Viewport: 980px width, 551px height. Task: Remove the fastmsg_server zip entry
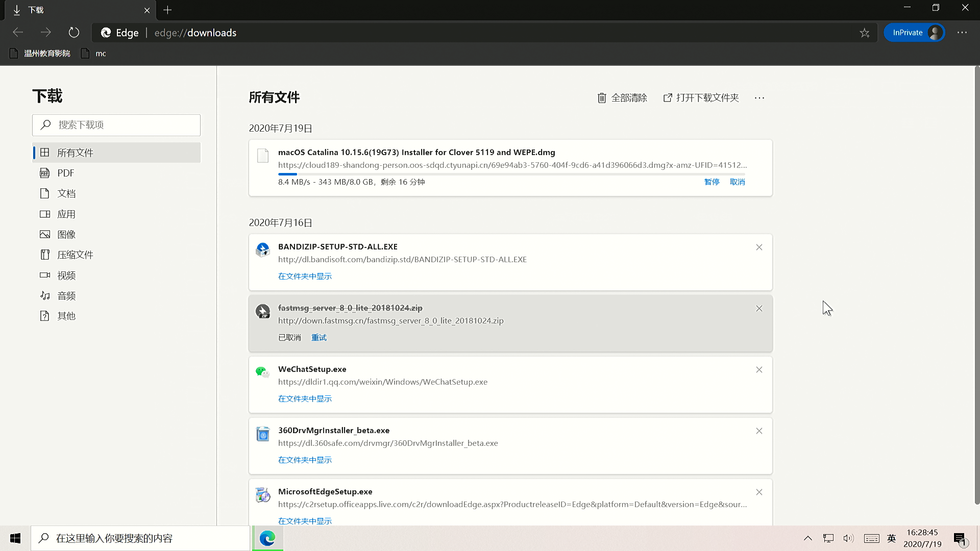click(x=759, y=309)
